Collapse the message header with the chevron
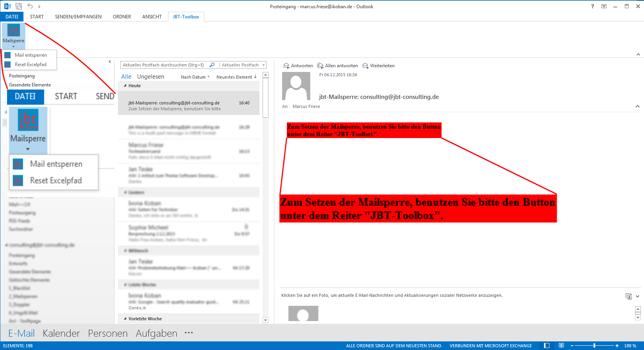Image resolution: width=644 pixels, height=350 pixels. tap(637, 106)
